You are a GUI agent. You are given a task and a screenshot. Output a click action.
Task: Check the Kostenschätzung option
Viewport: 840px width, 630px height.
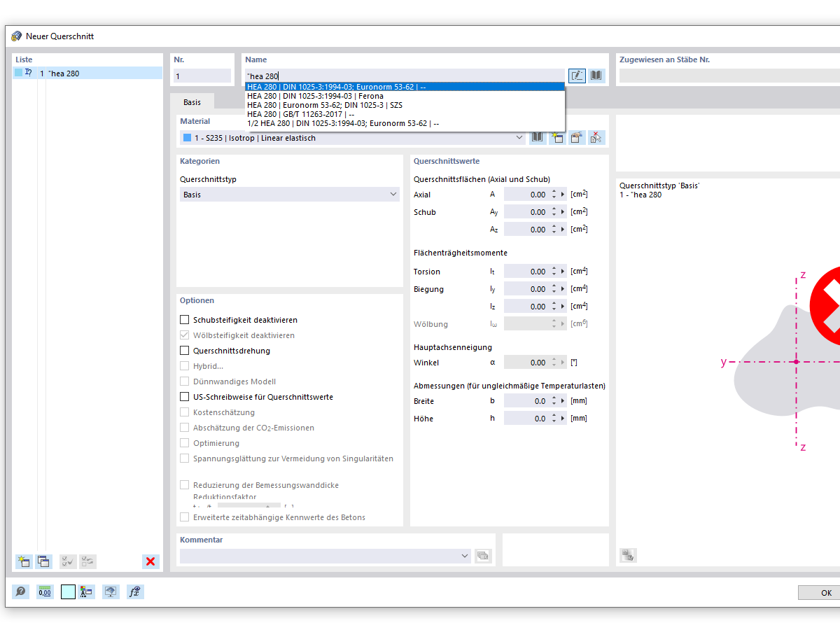(x=185, y=412)
